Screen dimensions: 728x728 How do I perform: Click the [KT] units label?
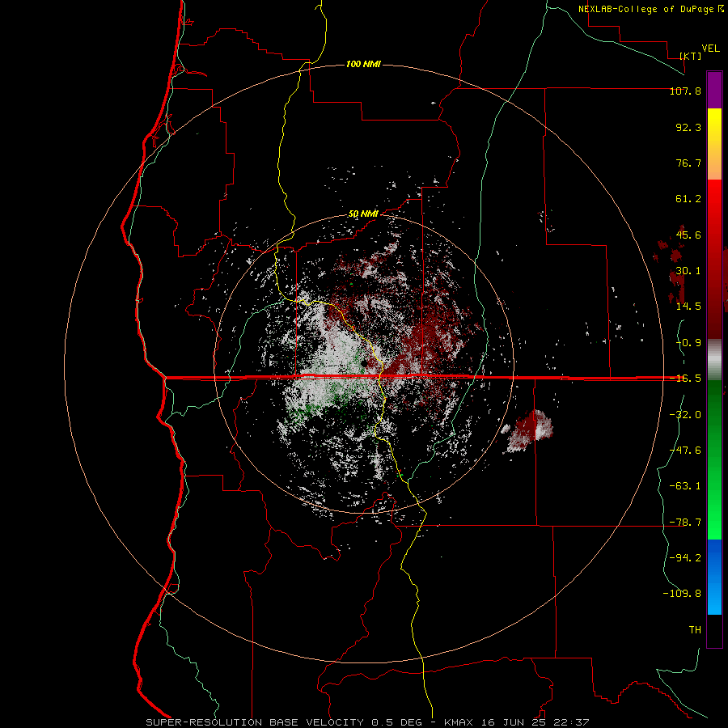click(x=691, y=56)
